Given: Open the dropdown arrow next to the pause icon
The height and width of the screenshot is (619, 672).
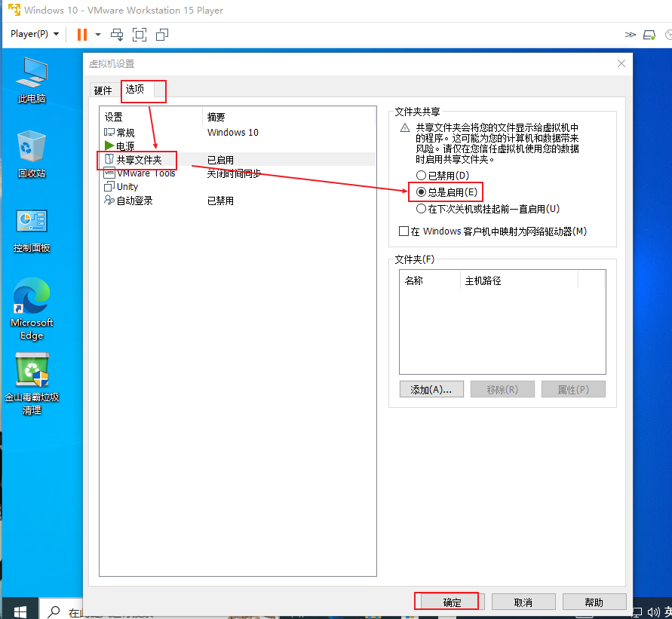Looking at the screenshot, I should pos(98,35).
